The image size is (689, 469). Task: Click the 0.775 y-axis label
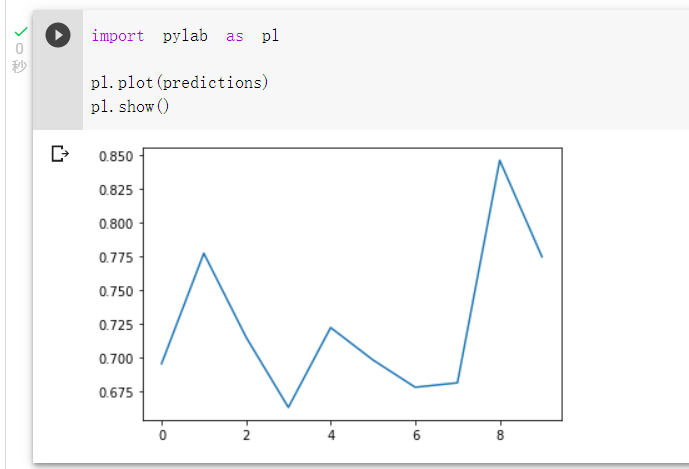click(x=116, y=257)
